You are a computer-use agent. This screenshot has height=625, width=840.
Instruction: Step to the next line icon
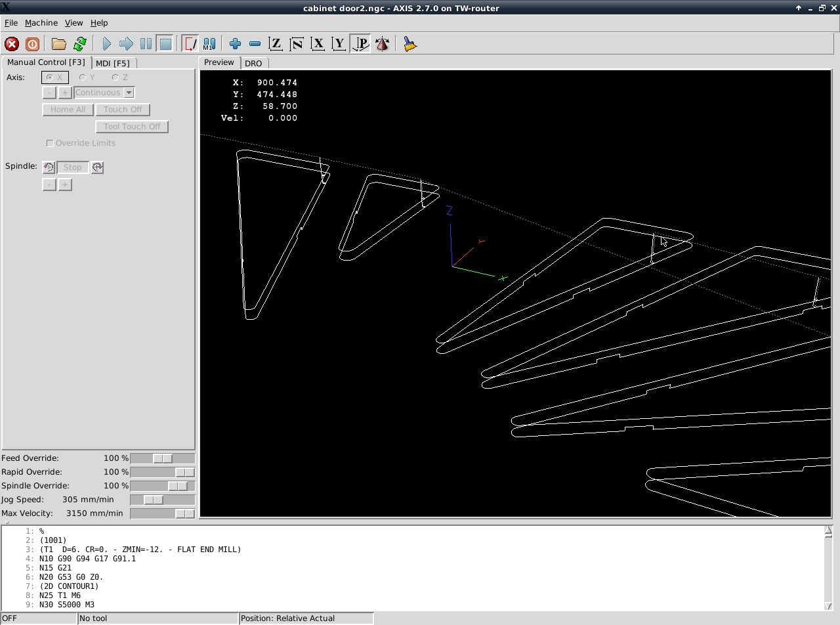click(x=126, y=44)
